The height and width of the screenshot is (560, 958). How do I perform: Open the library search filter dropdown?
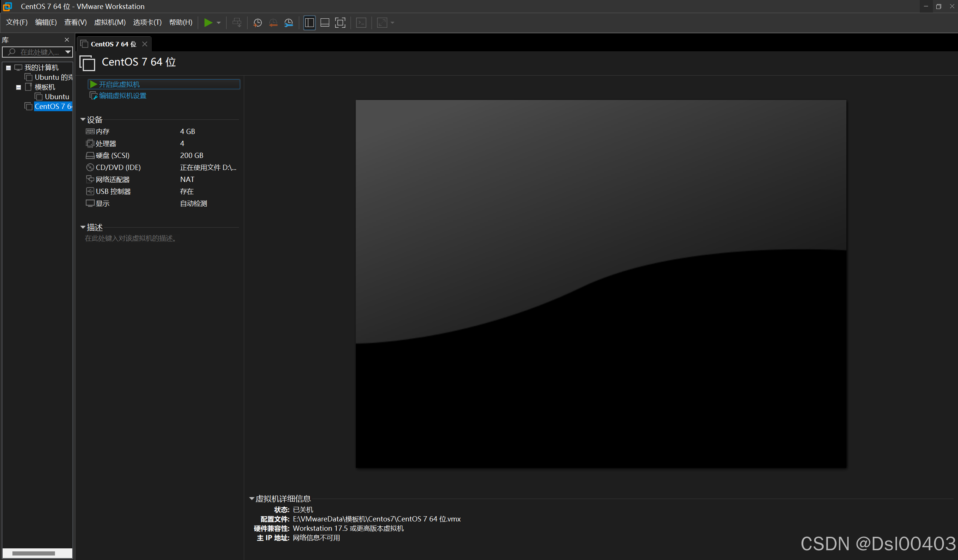[68, 52]
